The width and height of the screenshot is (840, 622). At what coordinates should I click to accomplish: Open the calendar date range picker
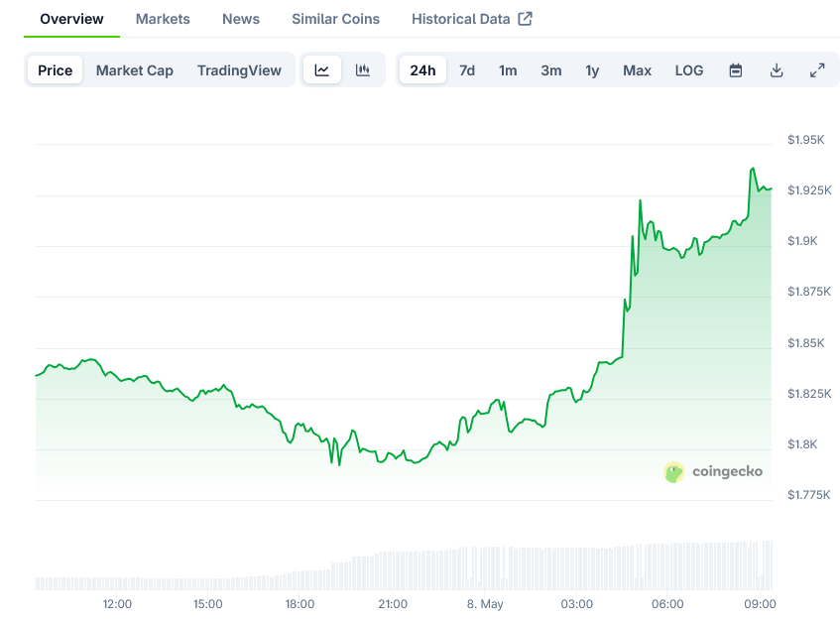click(736, 70)
